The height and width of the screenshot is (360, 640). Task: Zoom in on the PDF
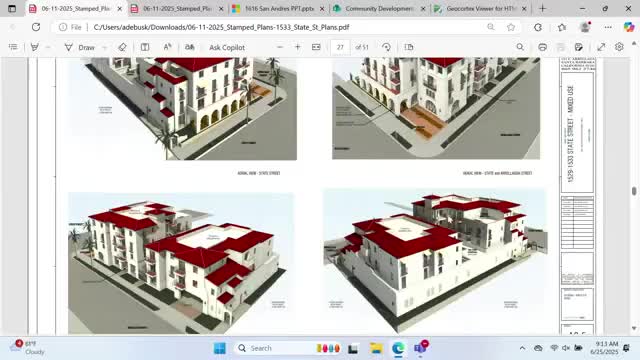point(298,47)
